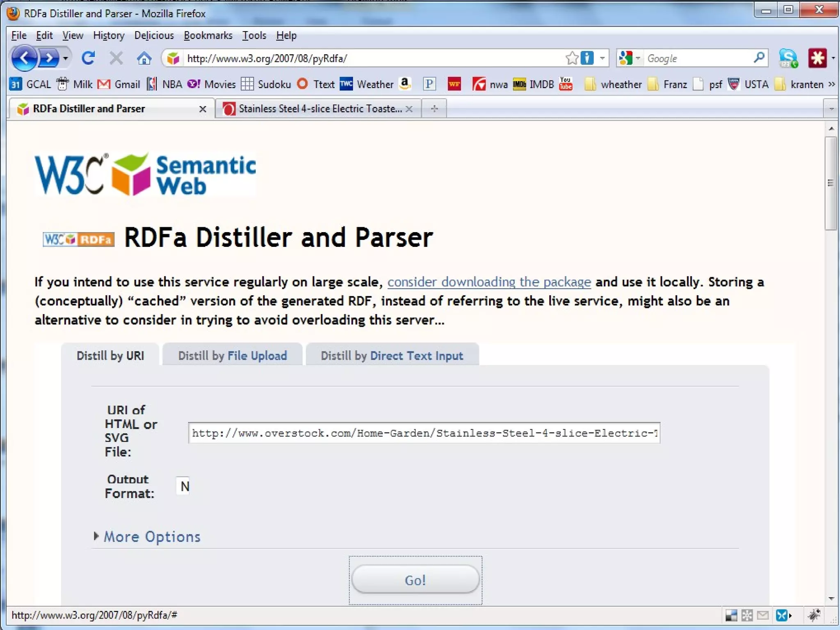Click the URI of HTML or SVG input field
This screenshot has height=630, width=840.
click(x=424, y=433)
